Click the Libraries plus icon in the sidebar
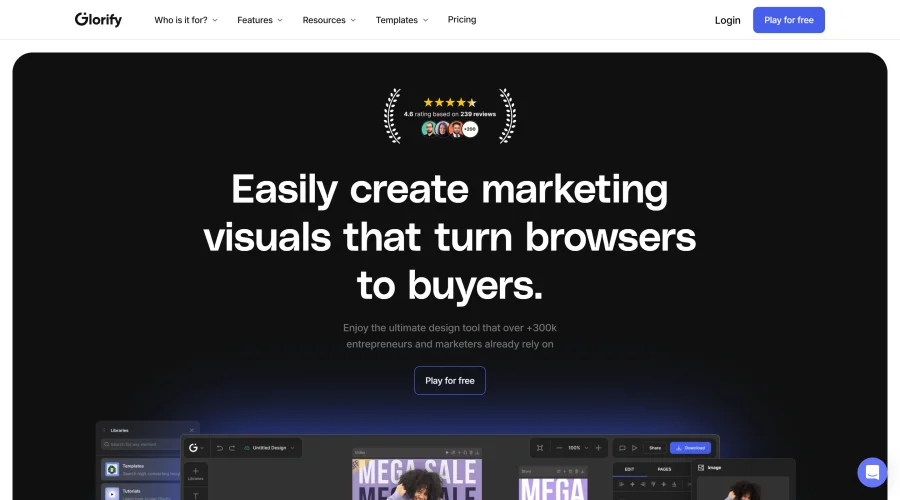 pos(196,474)
